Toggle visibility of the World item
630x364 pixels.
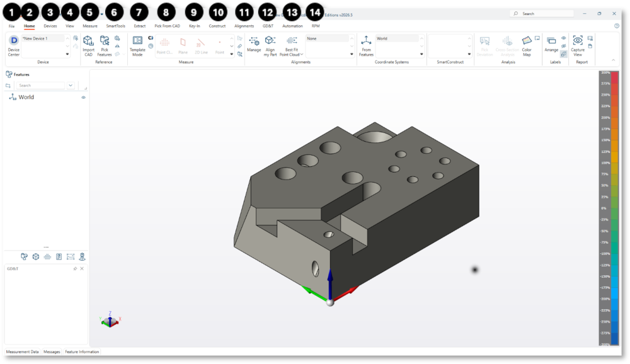tap(84, 97)
